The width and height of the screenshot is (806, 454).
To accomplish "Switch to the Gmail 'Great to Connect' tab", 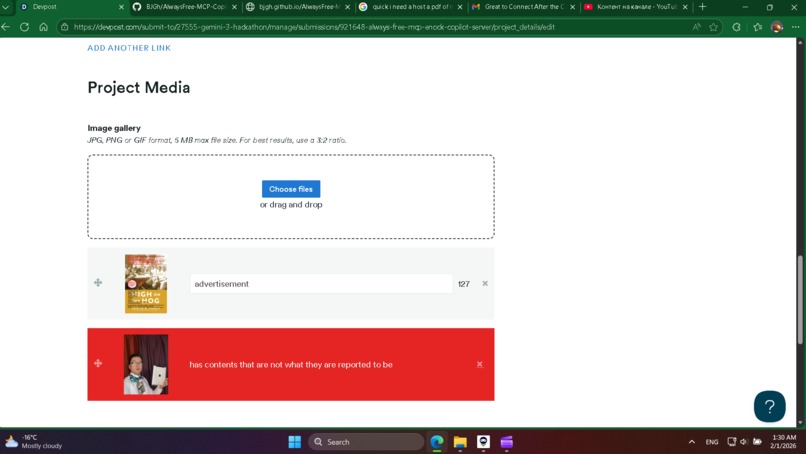I will click(518, 7).
